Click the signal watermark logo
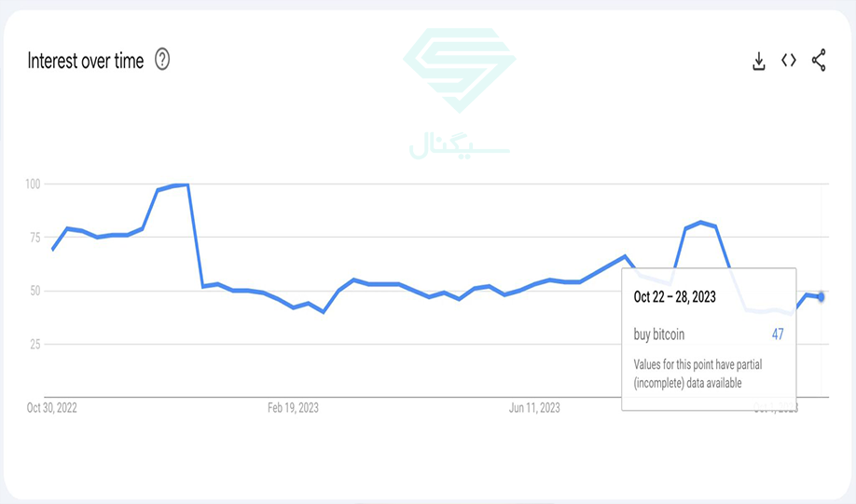This screenshot has height=504, width=856. pos(459,71)
